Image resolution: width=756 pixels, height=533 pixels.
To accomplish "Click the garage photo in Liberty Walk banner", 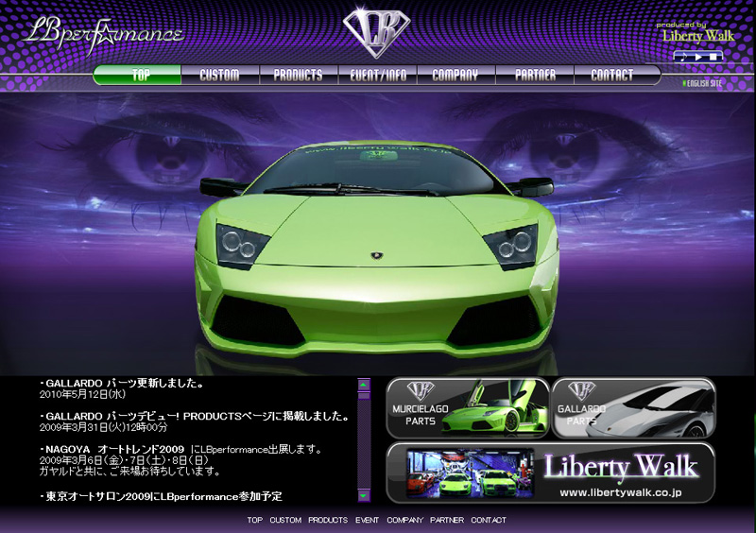I will tap(470, 473).
